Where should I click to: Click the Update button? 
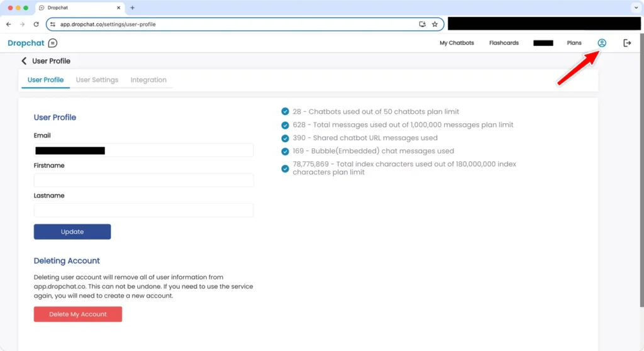[x=72, y=232]
